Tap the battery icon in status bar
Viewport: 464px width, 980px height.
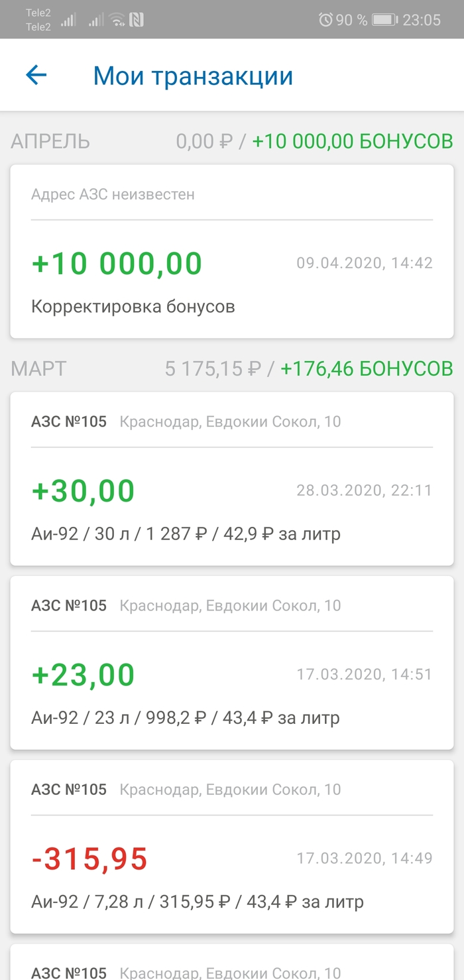tap(384, 20)
